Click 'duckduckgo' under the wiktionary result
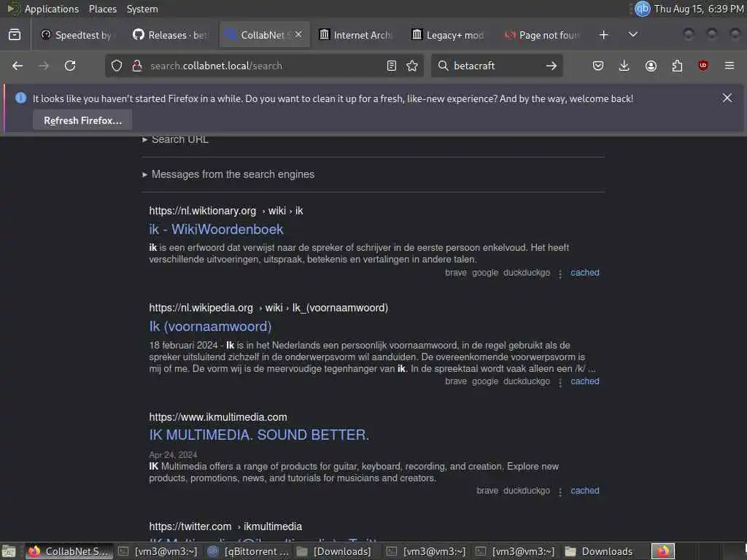Screen dimensions: 747x560 point(527,273)
